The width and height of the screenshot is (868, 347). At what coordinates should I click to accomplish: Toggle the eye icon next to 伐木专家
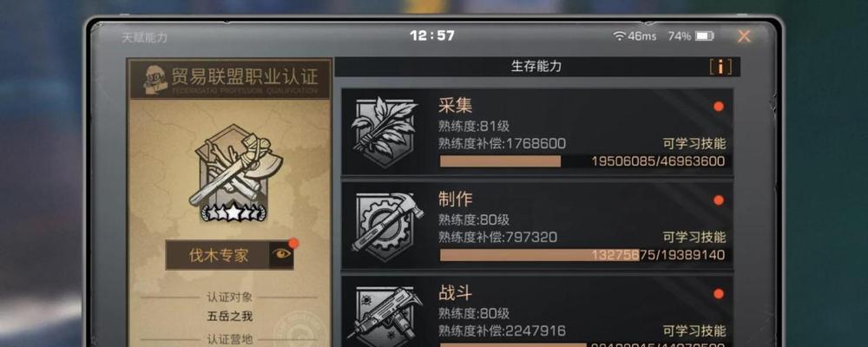tap(282, 254)
